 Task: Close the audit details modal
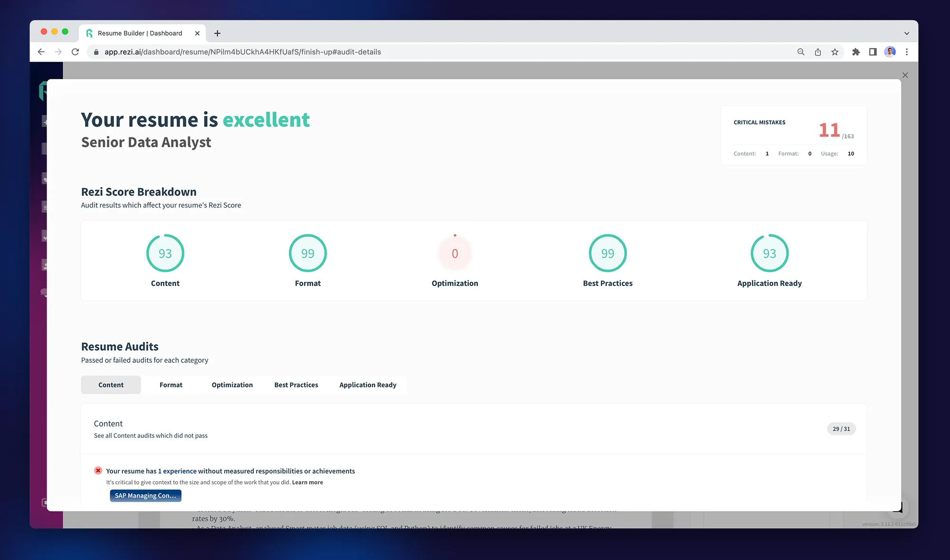click(905, 75)
